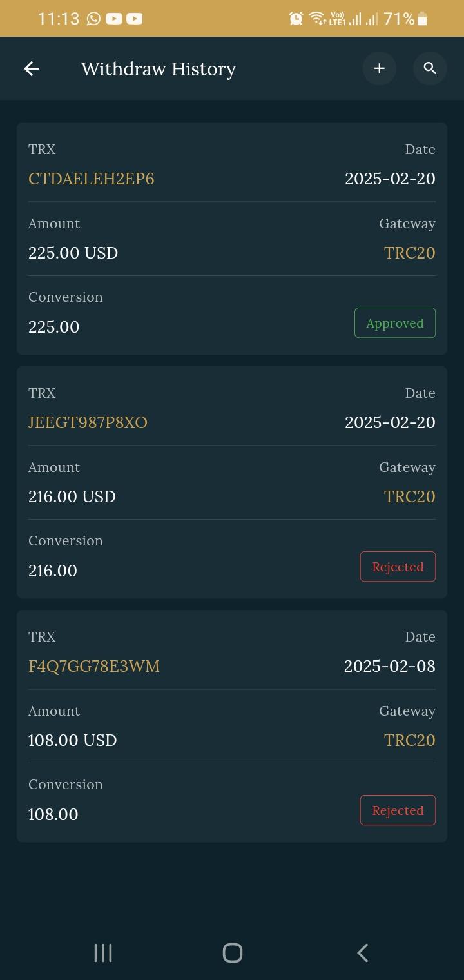Viewport: 464px width, 980px height.
Task: Click the Approved status badge
Action: tap(394, 323)
